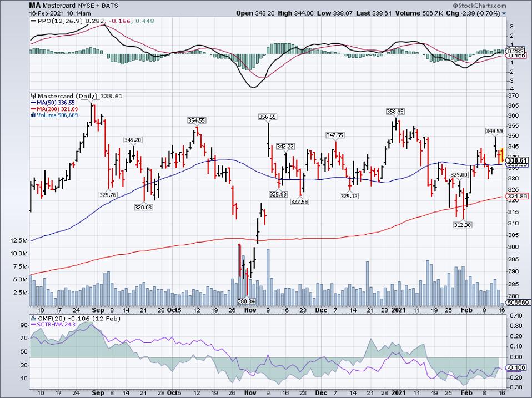Viewport: 532px width, 398px height.
Task: Click the yellow highlighted latest price bar
Action: click(503, 154)
